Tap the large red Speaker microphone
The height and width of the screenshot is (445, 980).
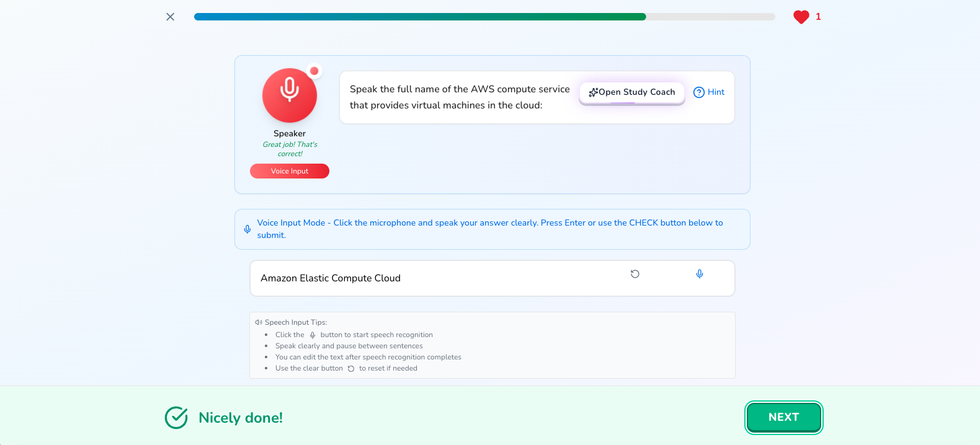click(290, 95)
